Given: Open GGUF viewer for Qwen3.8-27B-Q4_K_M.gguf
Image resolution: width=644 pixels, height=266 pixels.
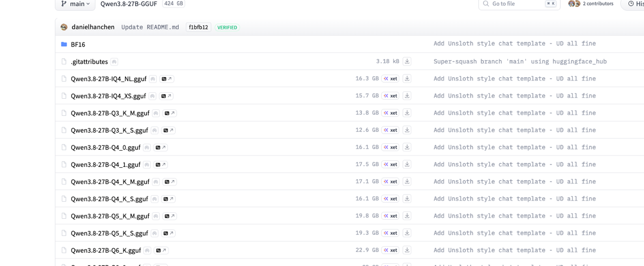Looking at the screenshot, I should 170,182.
